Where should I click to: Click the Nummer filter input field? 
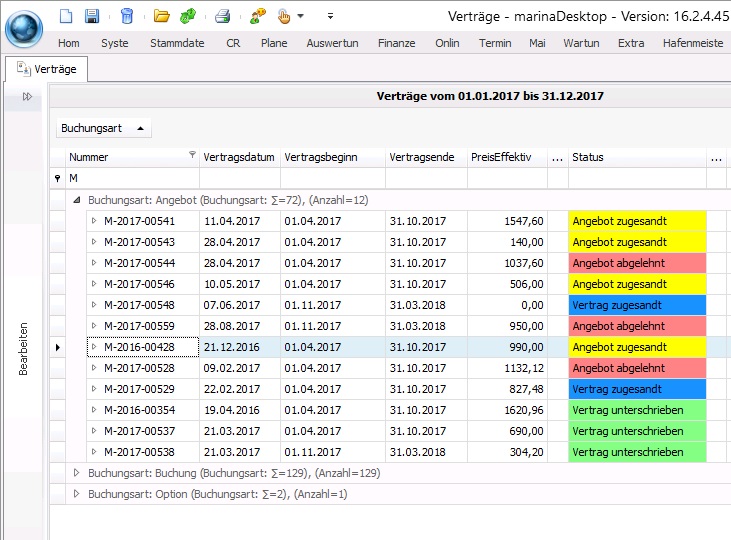click(132, 178)
